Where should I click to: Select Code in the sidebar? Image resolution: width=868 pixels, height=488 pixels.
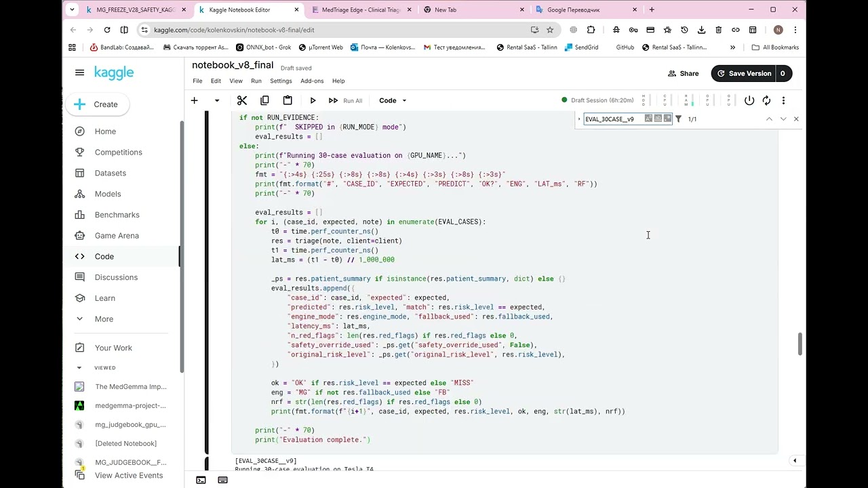pos(104,256)
